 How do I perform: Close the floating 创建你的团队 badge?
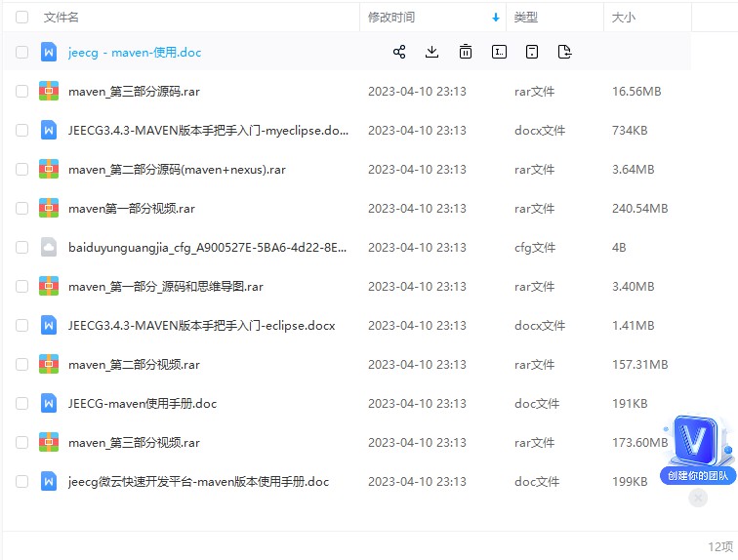698,498
